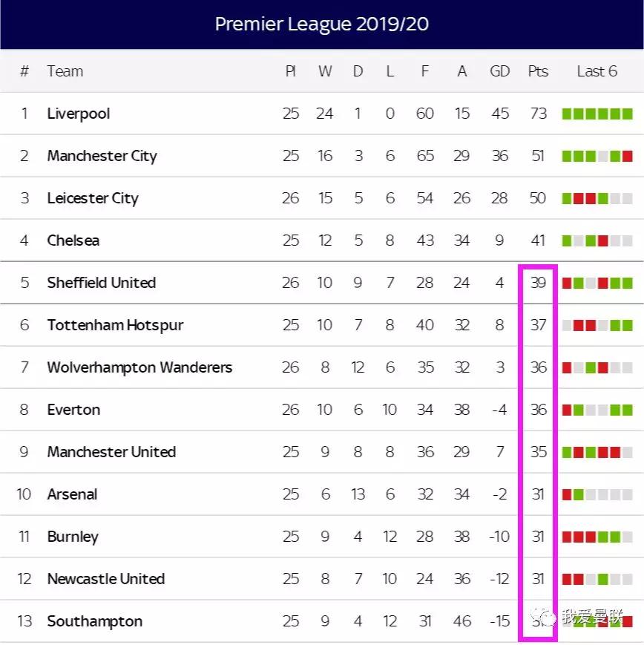The image size is (644, 645).
Task: Click the Tottenham Hotspur team name
Action: tap(115, 325)
